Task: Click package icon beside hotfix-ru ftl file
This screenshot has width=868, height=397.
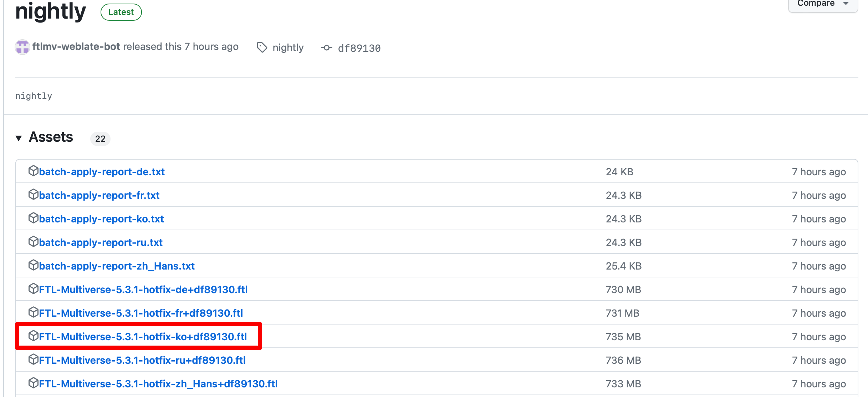Action: coord(33,360)
